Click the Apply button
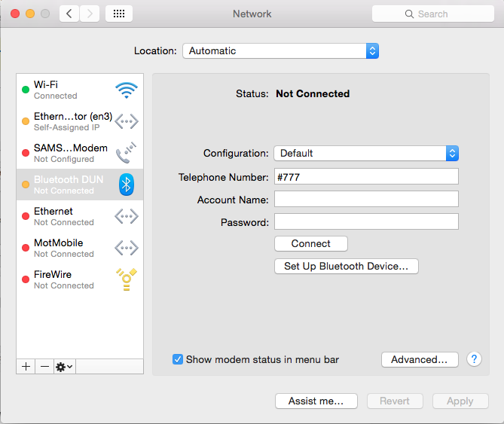 460,401
